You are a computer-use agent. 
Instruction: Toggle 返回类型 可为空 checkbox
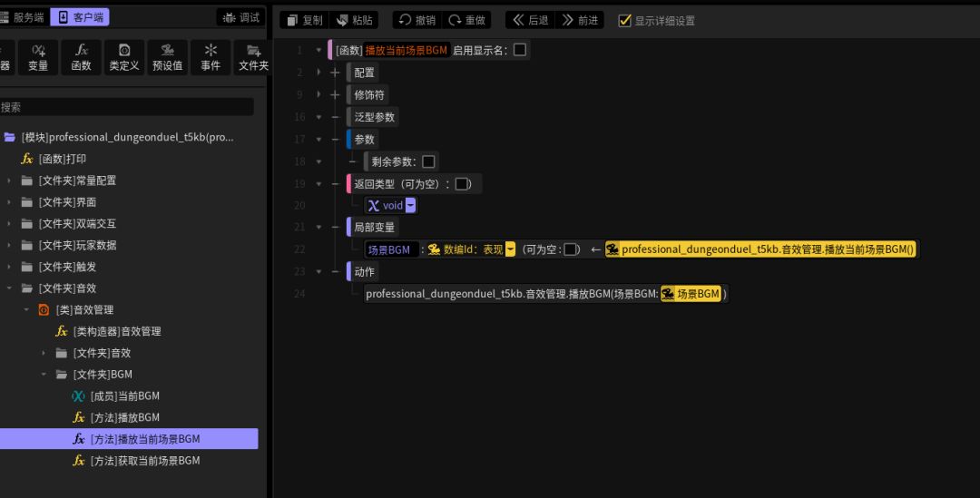(461, 184)
